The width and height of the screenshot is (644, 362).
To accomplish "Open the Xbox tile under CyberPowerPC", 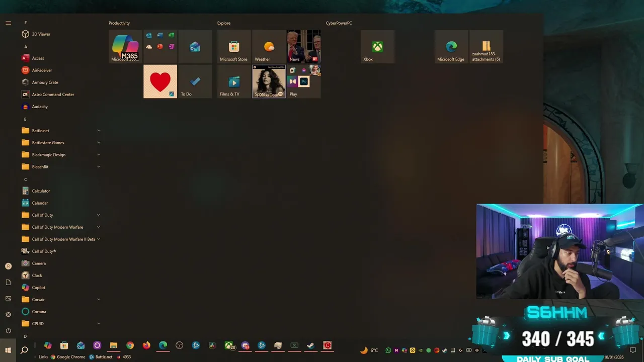I will click(377, 47).
